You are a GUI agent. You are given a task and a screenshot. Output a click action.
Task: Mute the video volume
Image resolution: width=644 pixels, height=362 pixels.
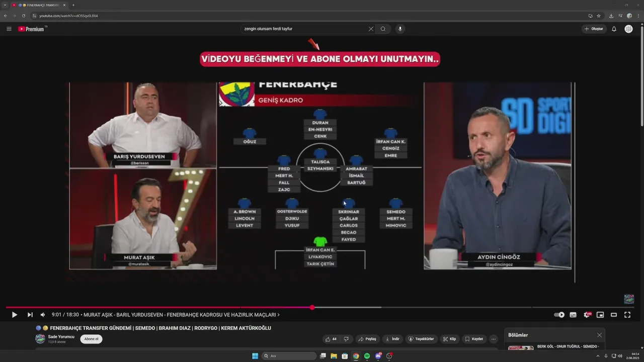[43, 315]
